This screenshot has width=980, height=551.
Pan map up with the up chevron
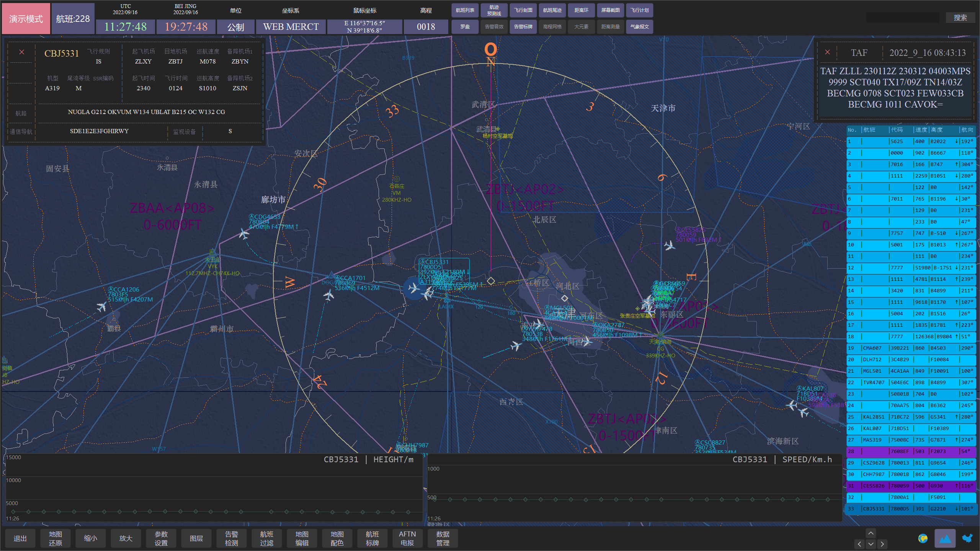click(871, 533)
